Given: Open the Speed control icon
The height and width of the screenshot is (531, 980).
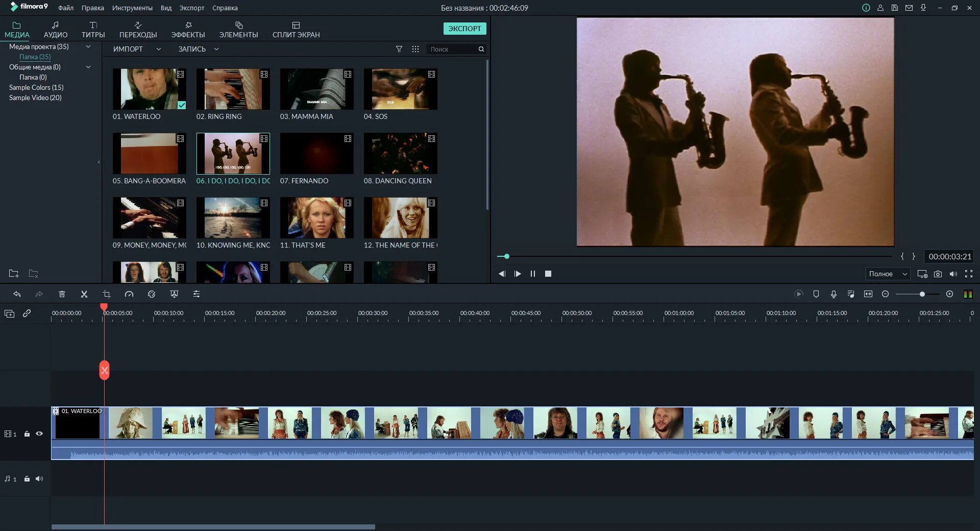Looking at the screenshot, I should [x=129, y=294].
